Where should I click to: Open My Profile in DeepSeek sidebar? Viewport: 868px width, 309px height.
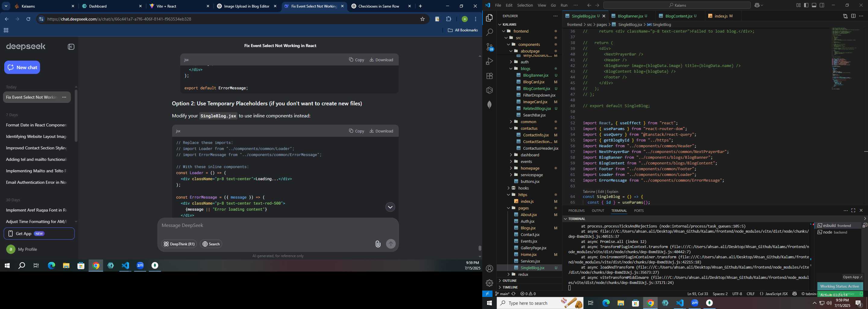22,249
